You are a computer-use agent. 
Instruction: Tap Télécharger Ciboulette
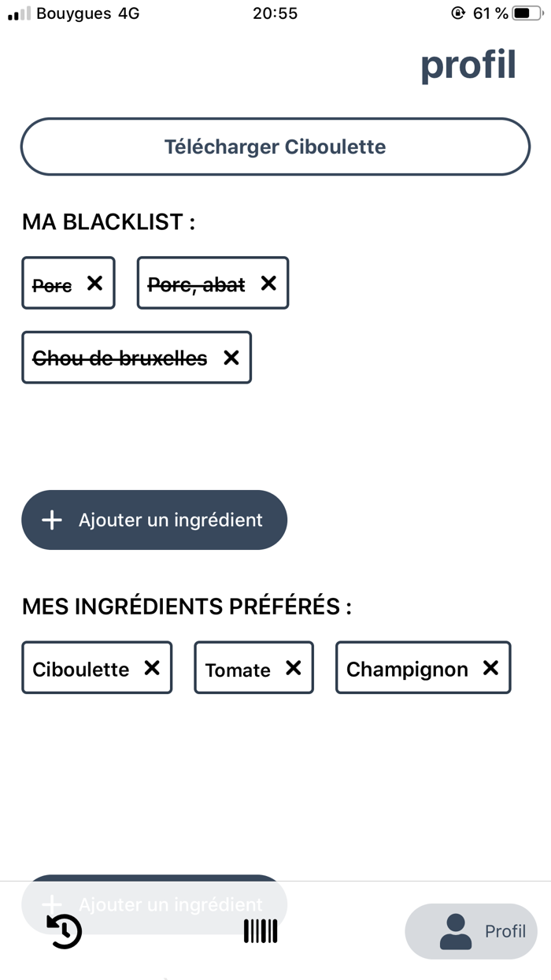[x=275, y=147]
